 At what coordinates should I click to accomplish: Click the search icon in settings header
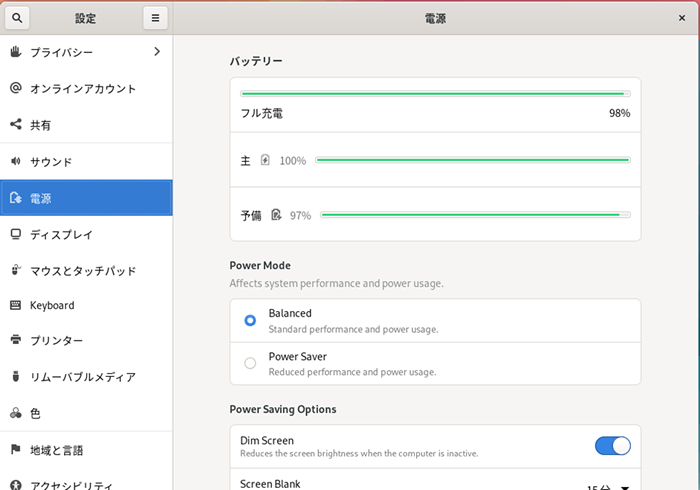click(19, 18)
